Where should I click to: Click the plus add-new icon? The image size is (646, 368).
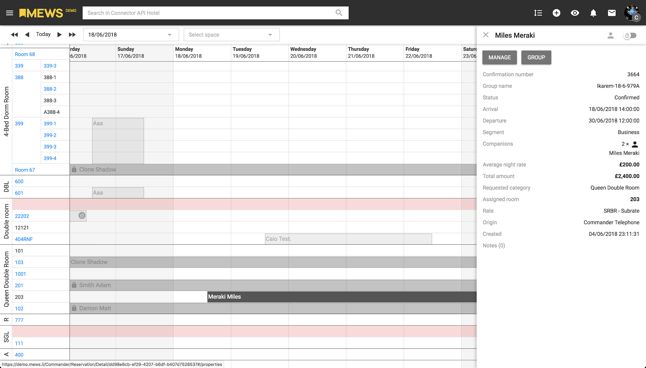[556, 13]
